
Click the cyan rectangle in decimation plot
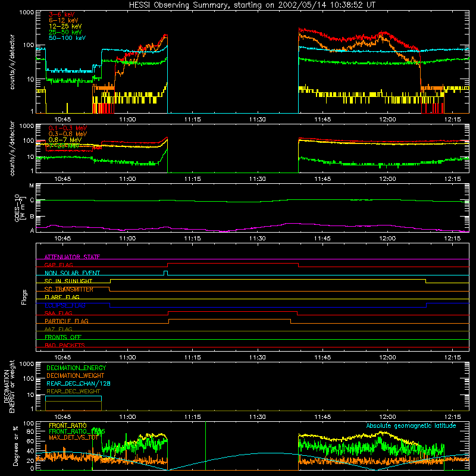[x=73, y=399]
